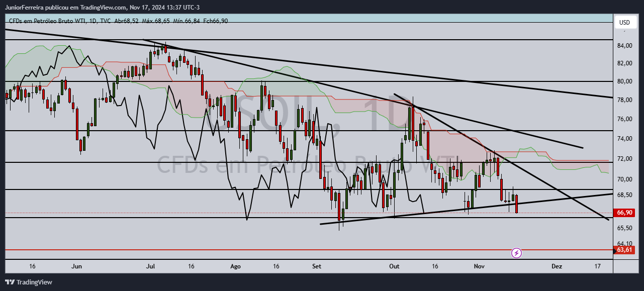
Task: Click the 64,10 price axis label
Action: coord(624,244)
